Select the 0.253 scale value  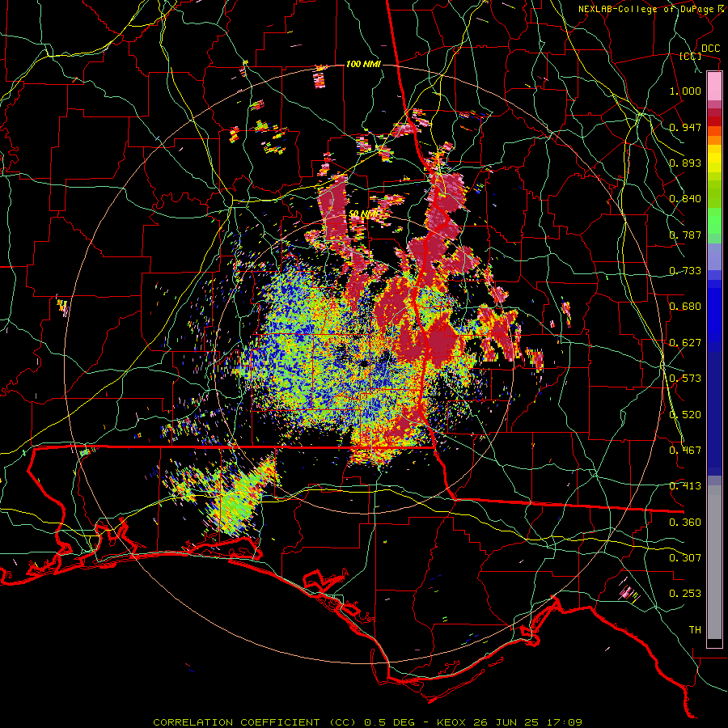685,594
